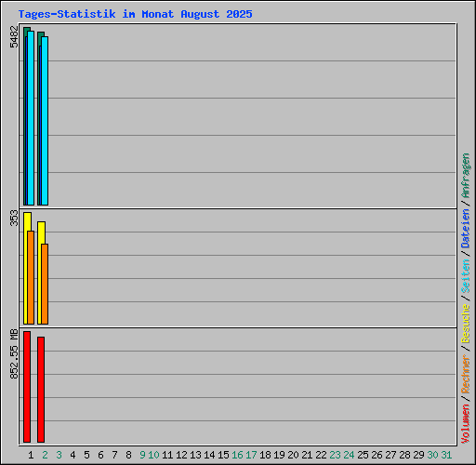Click day label 28 on x-axis
Viewport: 476px width, 465px height.
point(404,455)
